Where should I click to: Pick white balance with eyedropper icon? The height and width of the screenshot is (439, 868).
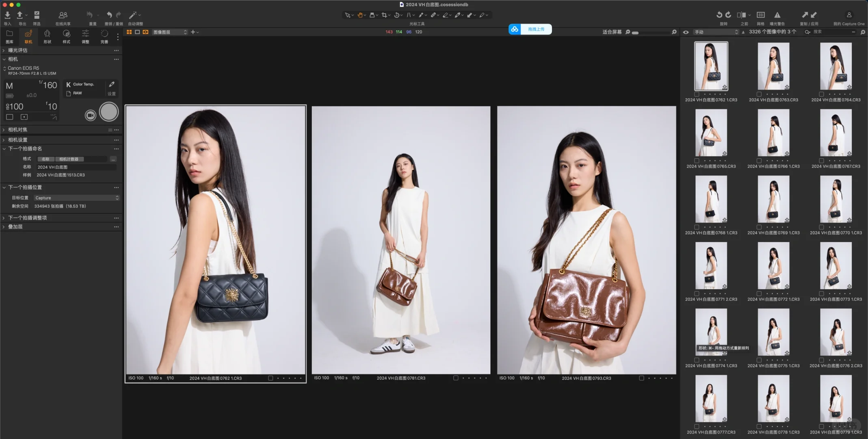(112, 84)
